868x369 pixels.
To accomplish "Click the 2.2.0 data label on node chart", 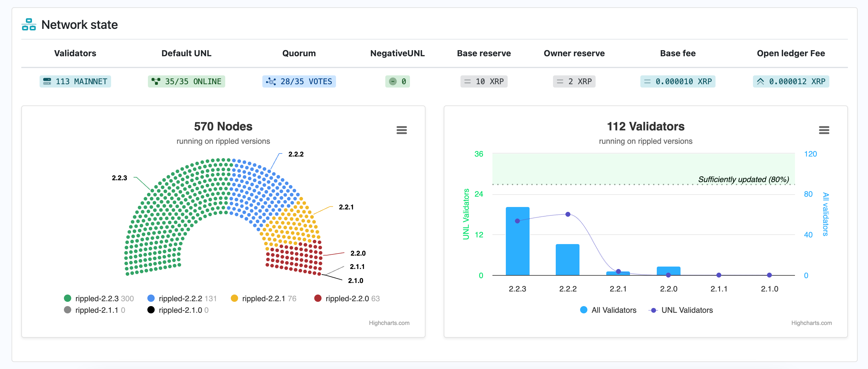I will pos(358,253).
